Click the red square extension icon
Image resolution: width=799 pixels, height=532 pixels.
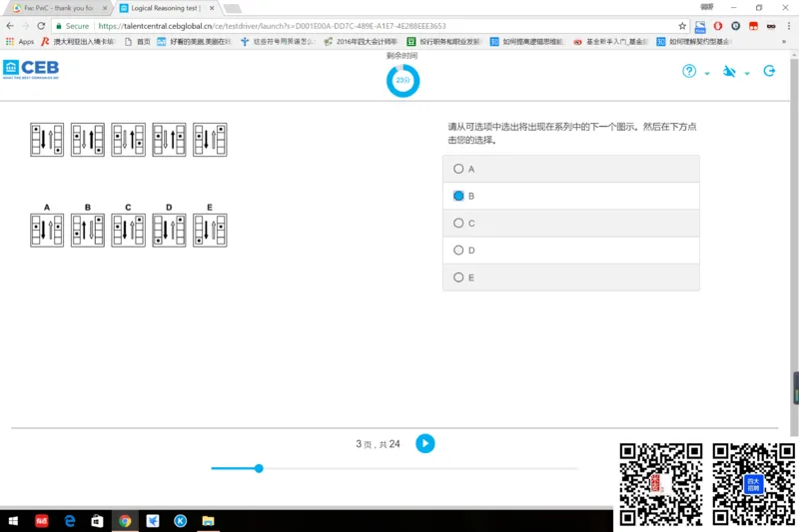(x=753, y=26)
